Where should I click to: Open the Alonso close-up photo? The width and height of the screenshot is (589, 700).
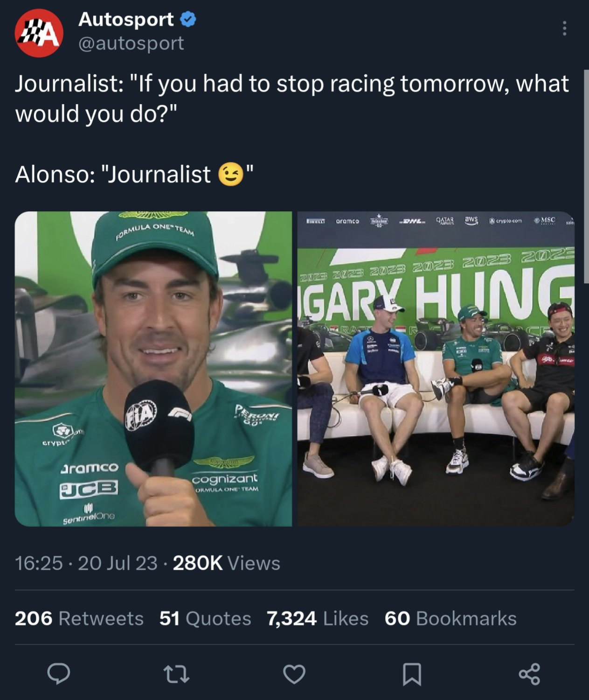[153, 369]
